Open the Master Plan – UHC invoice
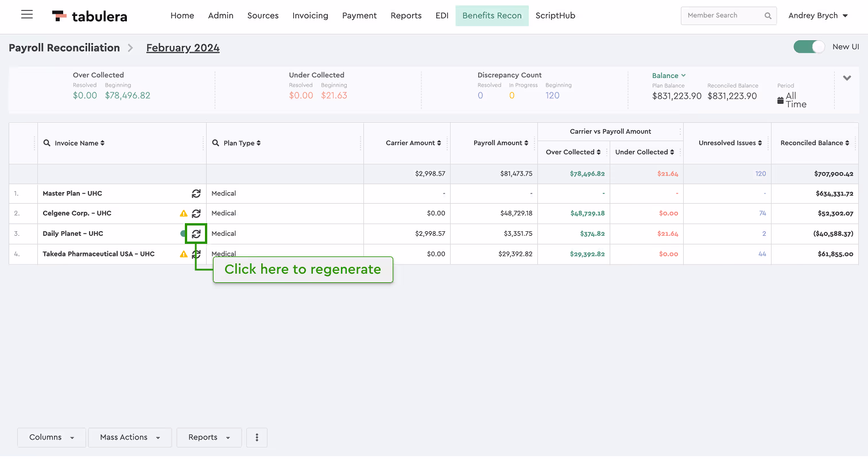The height and width of the screenshot is (459, 868). pyautogui.click(x=72, y=194)
